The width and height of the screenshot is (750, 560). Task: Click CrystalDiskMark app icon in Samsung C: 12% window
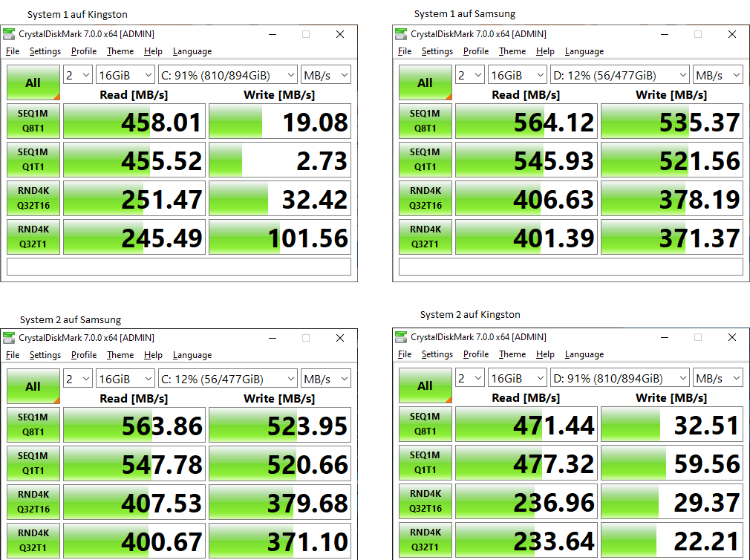point(9,338)
